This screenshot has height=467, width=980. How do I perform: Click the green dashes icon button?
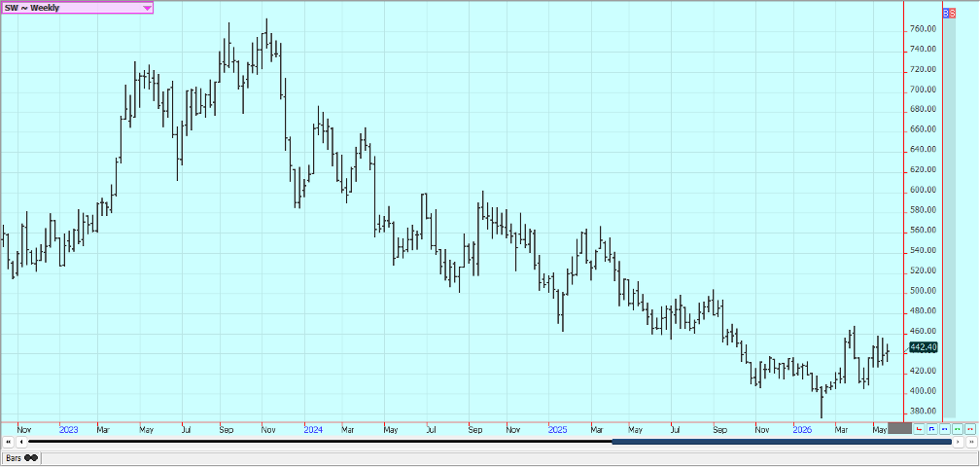958,429
